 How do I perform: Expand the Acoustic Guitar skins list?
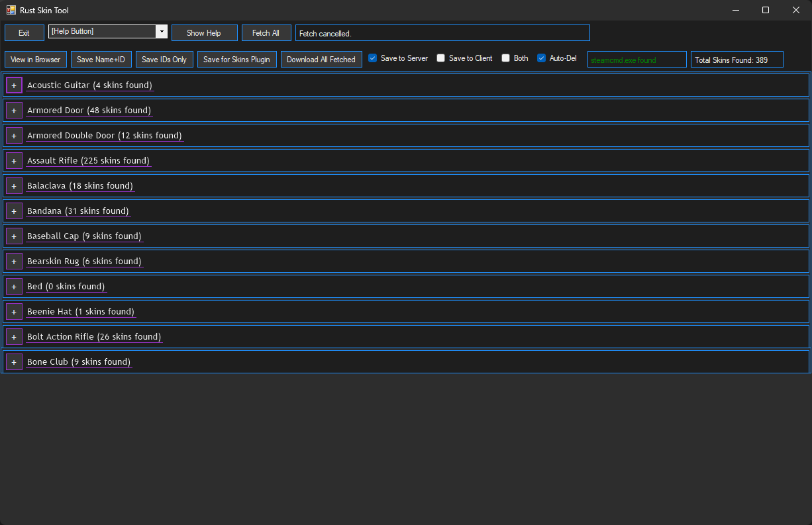tap(14, 85)
